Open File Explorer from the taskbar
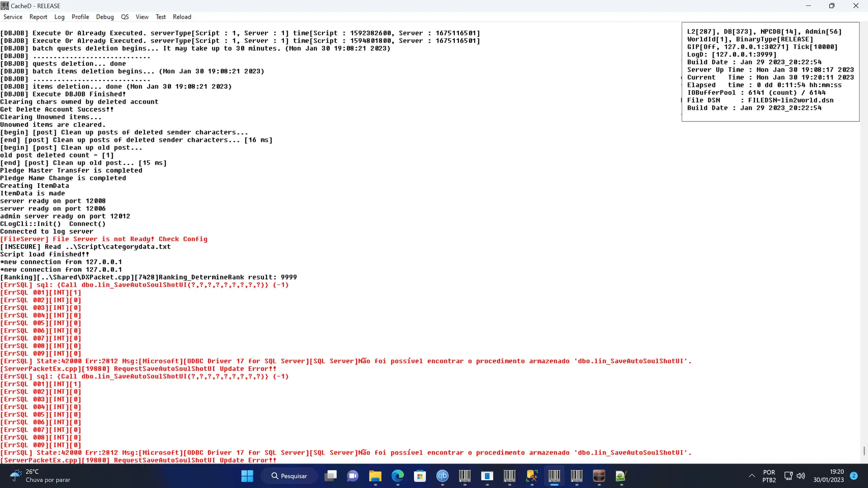Screen dimensions: 868x488 tap(375, 476)
